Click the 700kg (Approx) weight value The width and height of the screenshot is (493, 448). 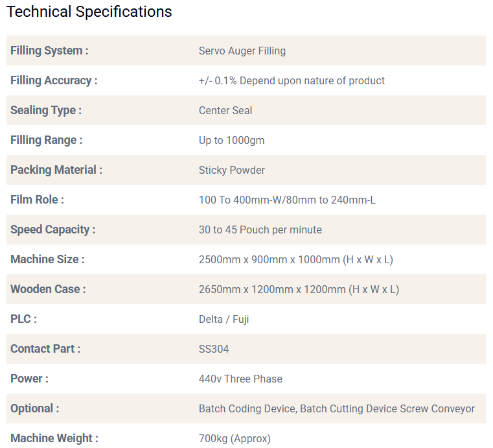tap(235, 438)
